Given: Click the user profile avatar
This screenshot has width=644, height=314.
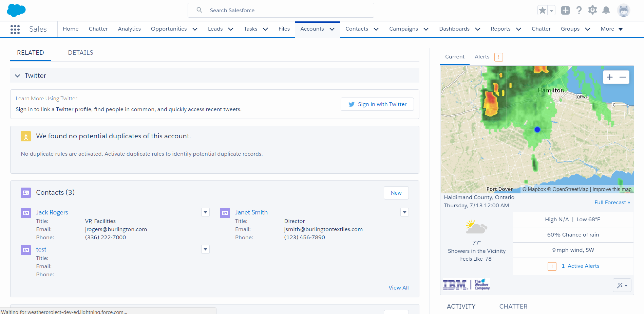Looking at the screenshot, I should [623, 11].
